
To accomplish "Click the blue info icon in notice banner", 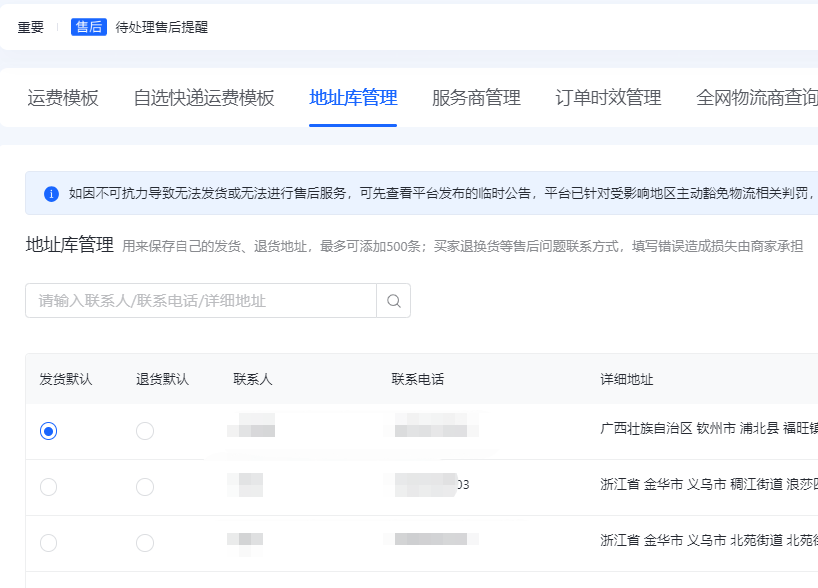I will coord(51,193).
